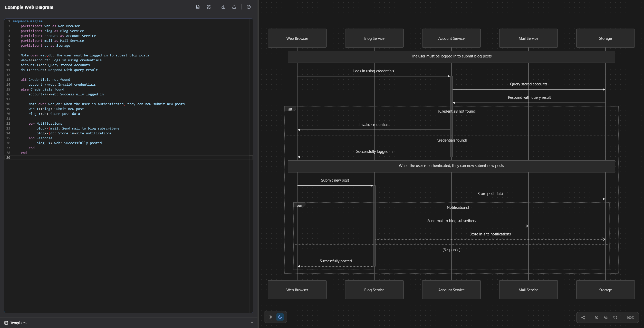This screenshot has height=328, width=644.
Task: Click the 'must be logged in' note box
Action: (x=451, y=57)
